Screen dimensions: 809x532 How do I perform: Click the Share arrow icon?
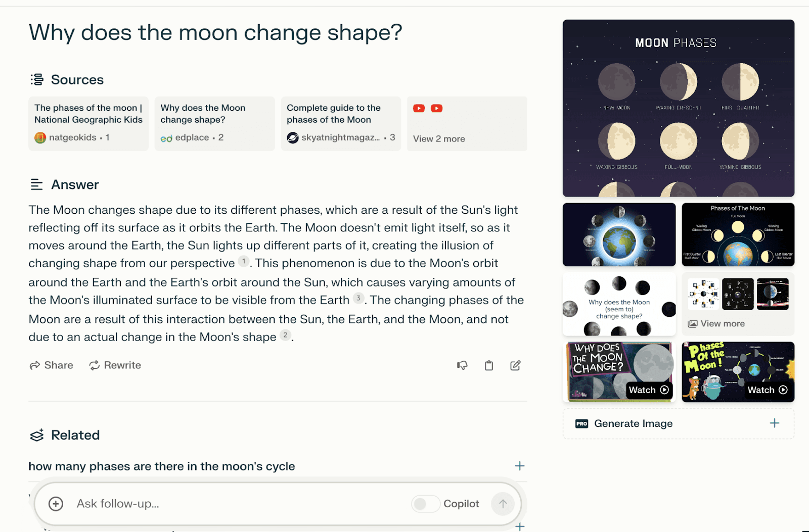(x=35, y=365)
